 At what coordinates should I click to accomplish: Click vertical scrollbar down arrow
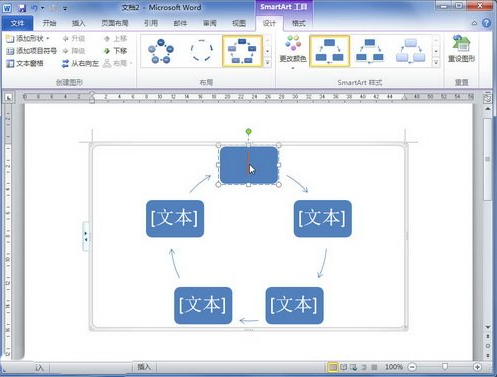tap(487, 327)
